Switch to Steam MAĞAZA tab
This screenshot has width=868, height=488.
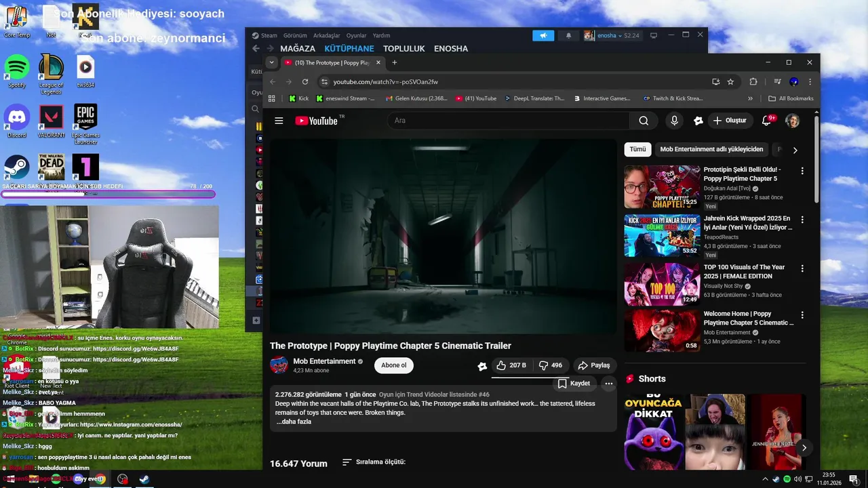tap(298, 49)
